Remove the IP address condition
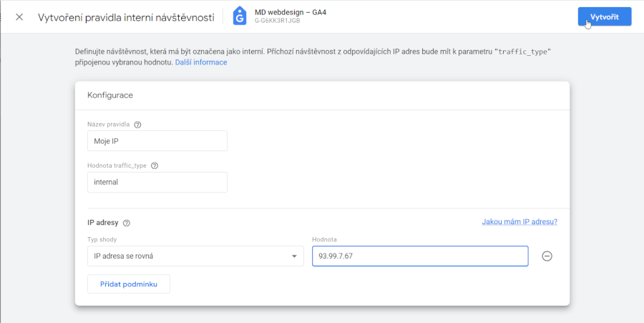The width and height of the screenshot is (644, 323). pyautogui.click(x=547, y=256)
